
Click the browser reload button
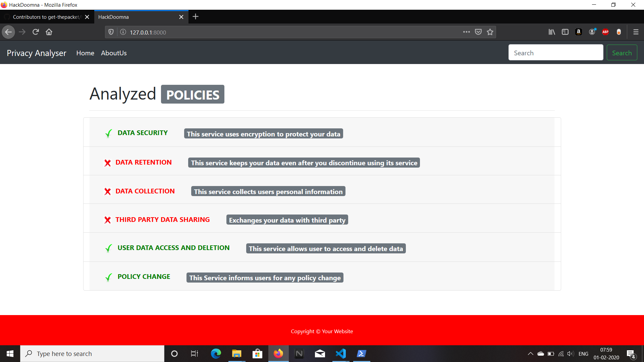pyautogui.click(x=36, y=32)
